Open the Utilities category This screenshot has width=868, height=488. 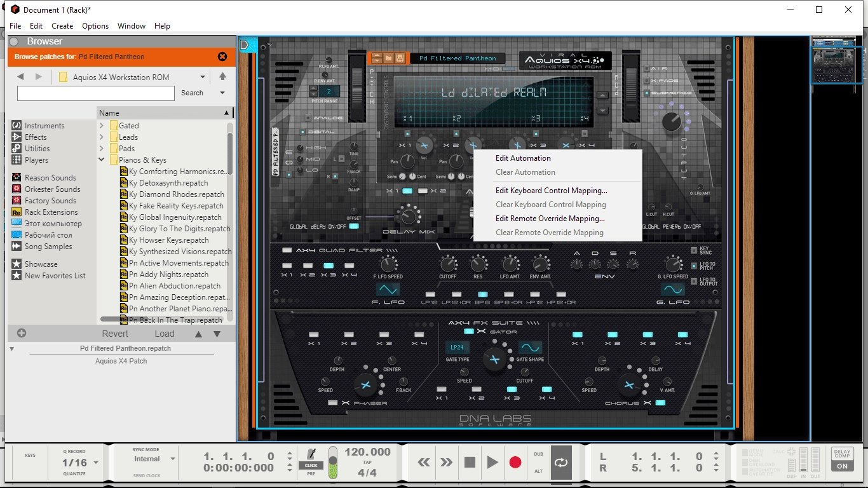pos(31,149)
